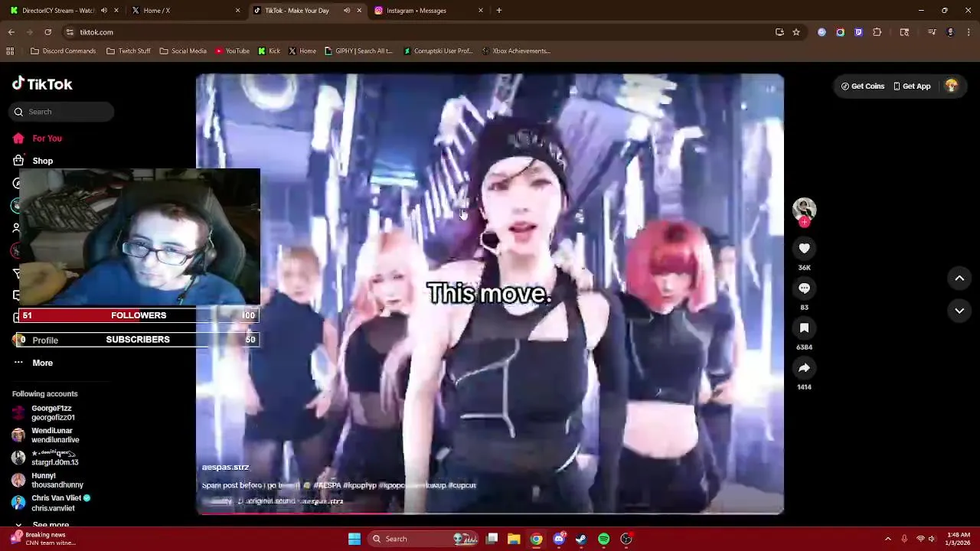Bookmark this page with star icon
This screenshot has width=980, height=551.
pyautogui.click(x=796, y=32)
